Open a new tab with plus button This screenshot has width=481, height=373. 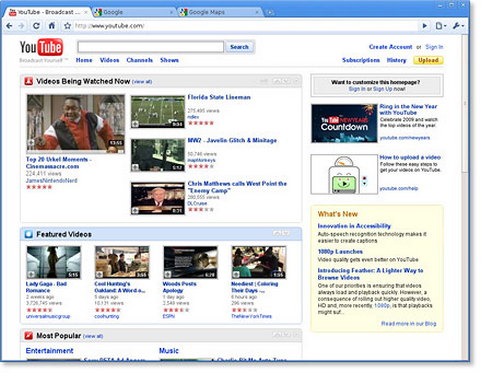pos(270,12)
